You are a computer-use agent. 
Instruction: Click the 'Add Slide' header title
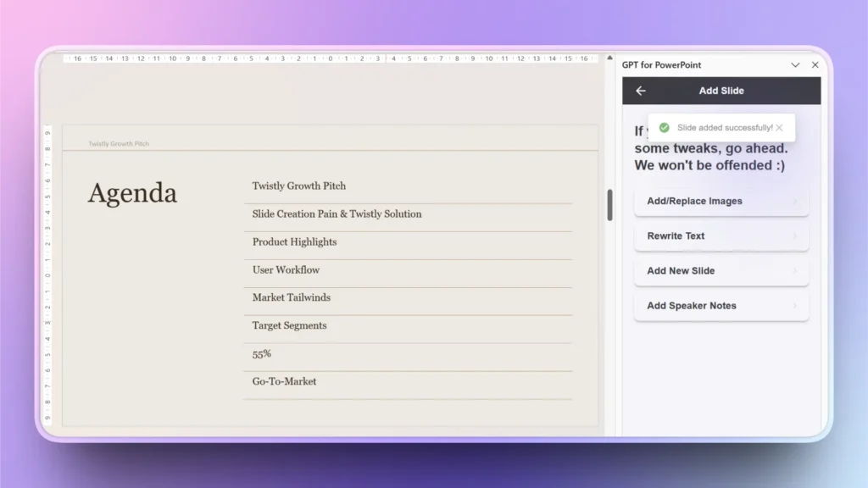pos(721,91)
